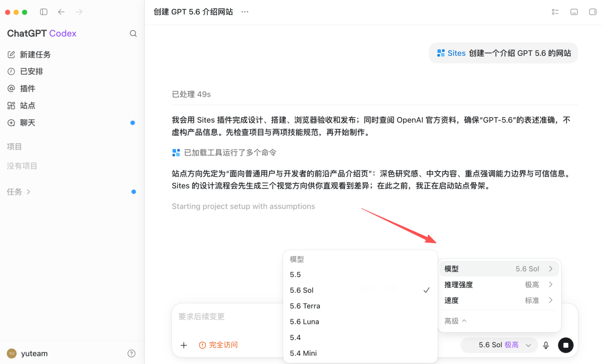This screenshot has width=602, height=364.
Task: Expand the 已处理 49s summary
Action: (x=191, y=94)
